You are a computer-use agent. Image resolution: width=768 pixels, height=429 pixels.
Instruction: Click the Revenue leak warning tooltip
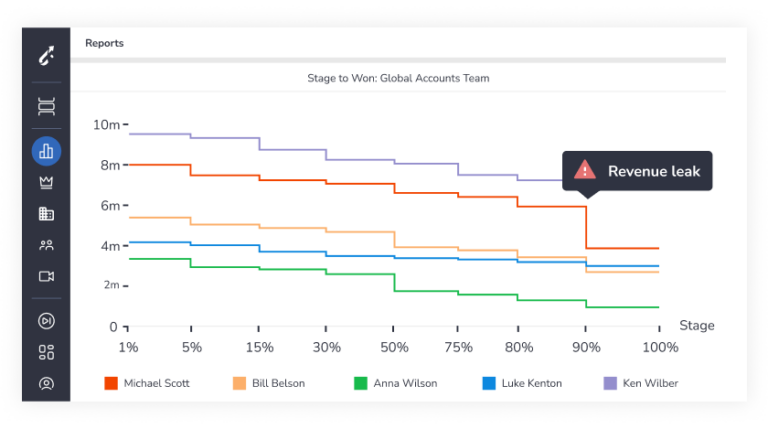(637, 171)
